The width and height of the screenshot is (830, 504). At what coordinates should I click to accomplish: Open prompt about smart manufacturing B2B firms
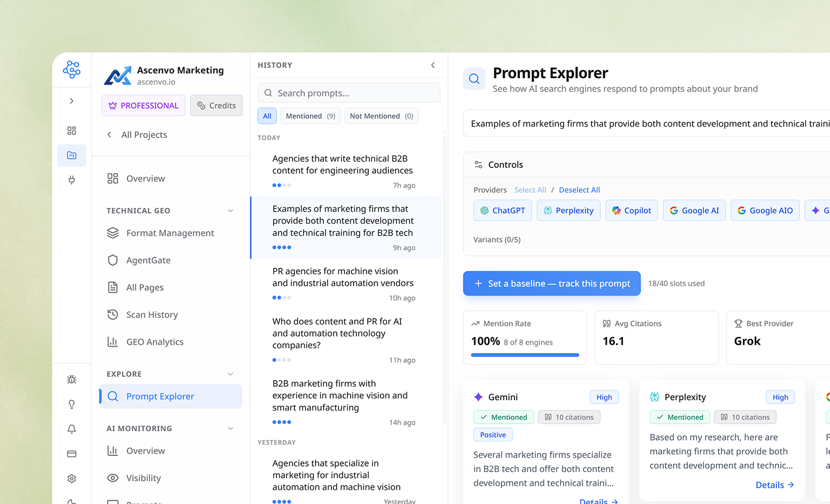pos(346,402)
